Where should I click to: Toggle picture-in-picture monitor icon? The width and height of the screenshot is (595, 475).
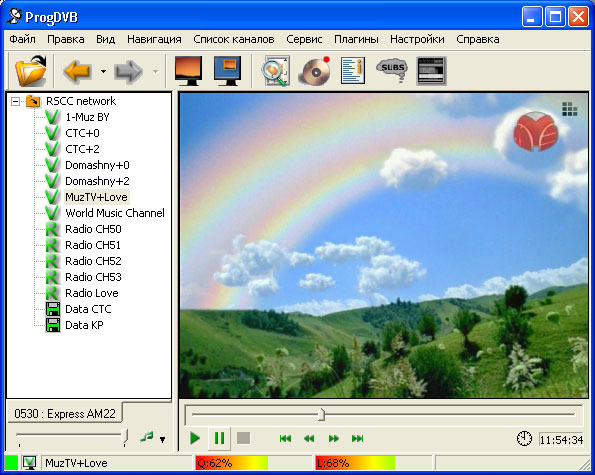tap(227, 71)
